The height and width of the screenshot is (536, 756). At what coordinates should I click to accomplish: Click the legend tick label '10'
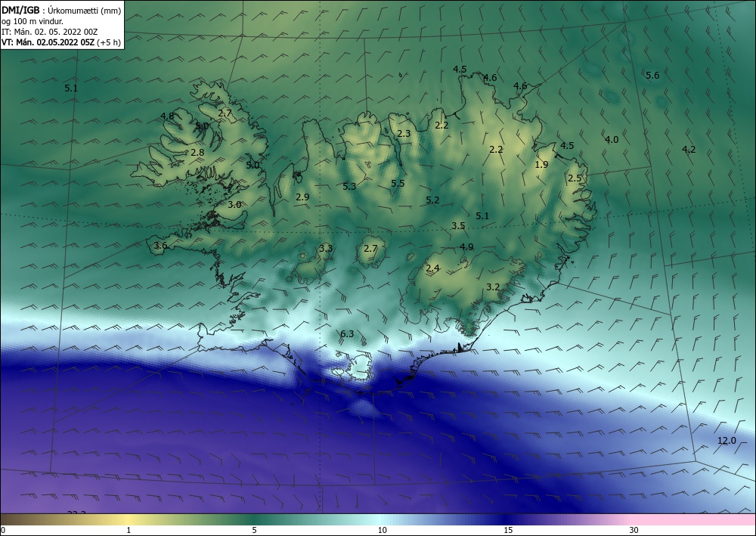(382, 530)
